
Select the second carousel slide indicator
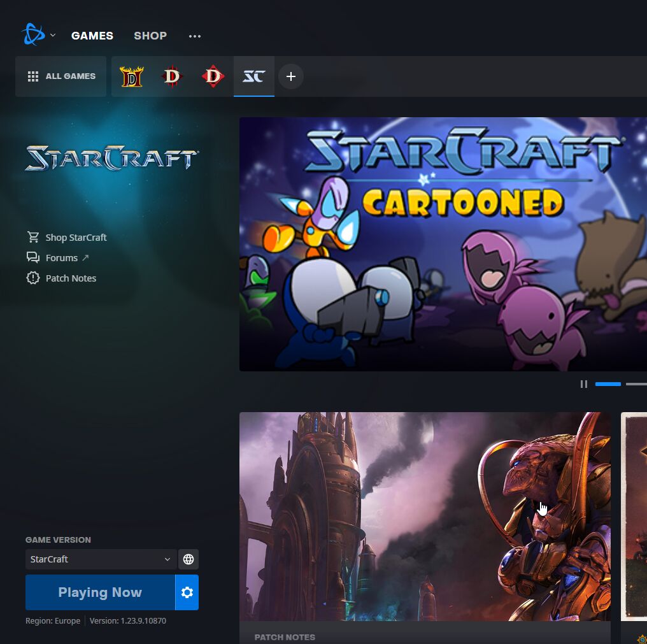636,384
